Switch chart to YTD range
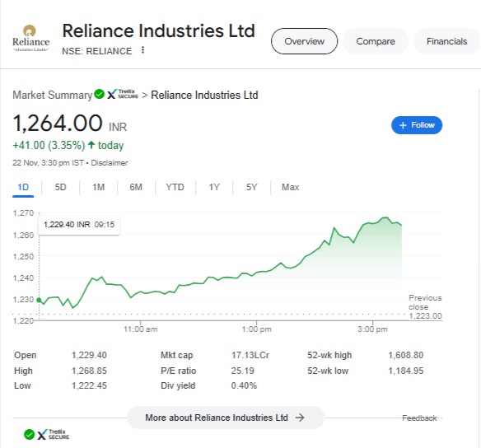Image resolution: width=481 pixels, height=448 pixels. pyautogui.click(x=175, y=187)
